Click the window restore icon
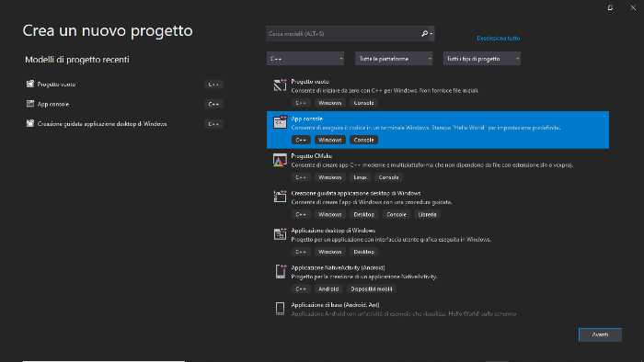The width and height of the screenshot is (644, 362). pyautogui.click(x=610, y=7)
